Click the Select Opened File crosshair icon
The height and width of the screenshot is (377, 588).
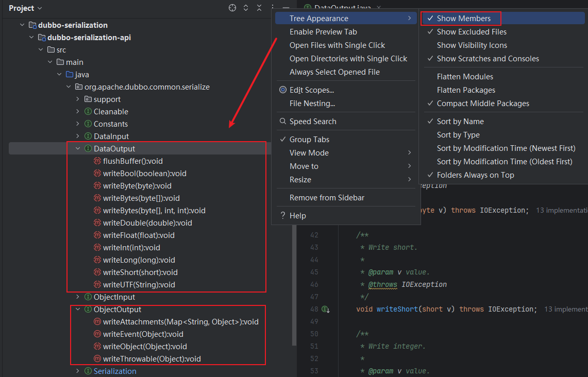point(232,8)
